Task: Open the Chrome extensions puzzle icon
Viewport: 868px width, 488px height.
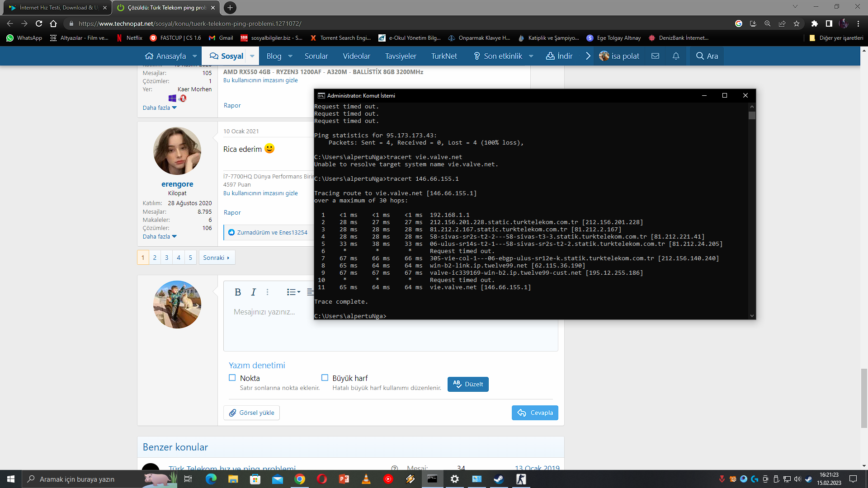Action: pyautogui.click(x=815, y=23)
